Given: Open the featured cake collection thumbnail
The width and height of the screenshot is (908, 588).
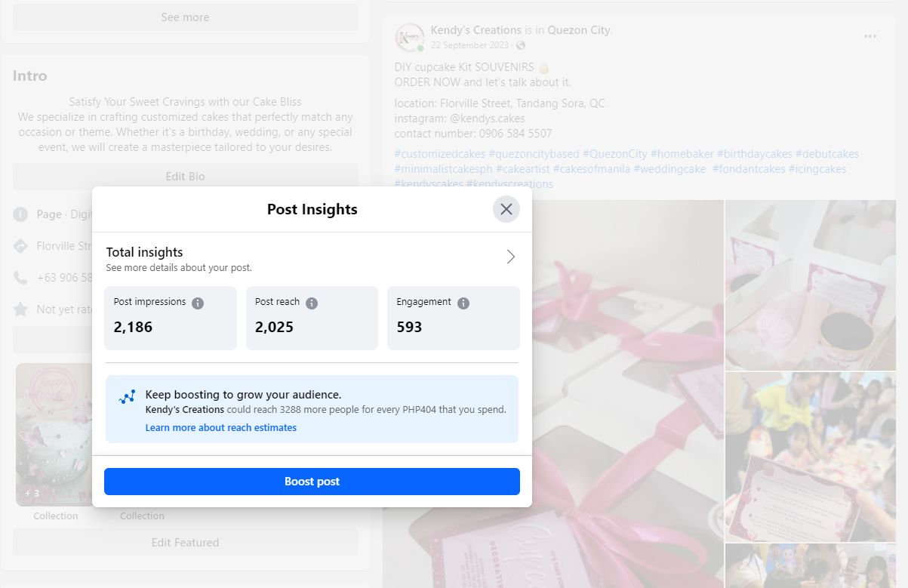Looking at the screenshot, I should [x=54, y=434].
